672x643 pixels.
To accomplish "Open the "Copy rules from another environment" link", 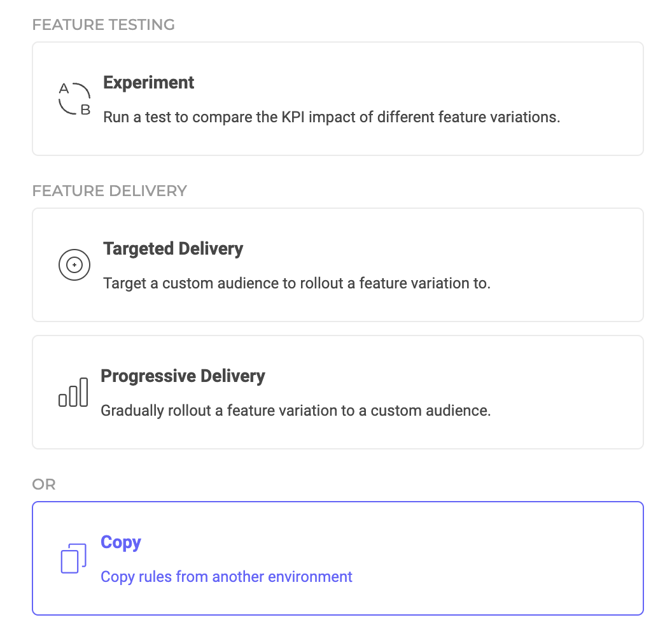I will 227,577.
